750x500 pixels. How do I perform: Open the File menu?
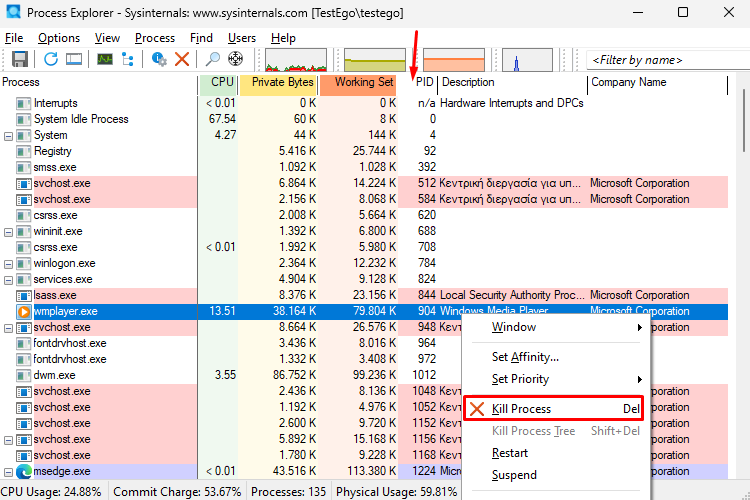[14, 38]
